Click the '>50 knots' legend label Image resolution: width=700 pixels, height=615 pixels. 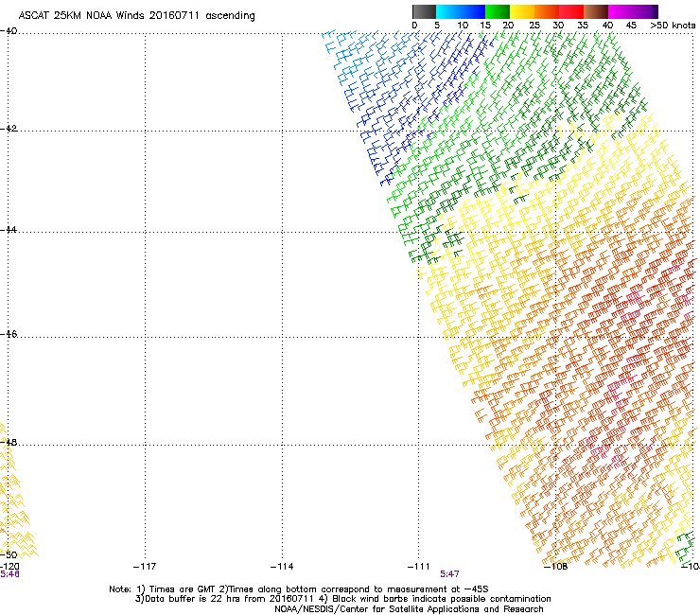[x=673, y=26]
